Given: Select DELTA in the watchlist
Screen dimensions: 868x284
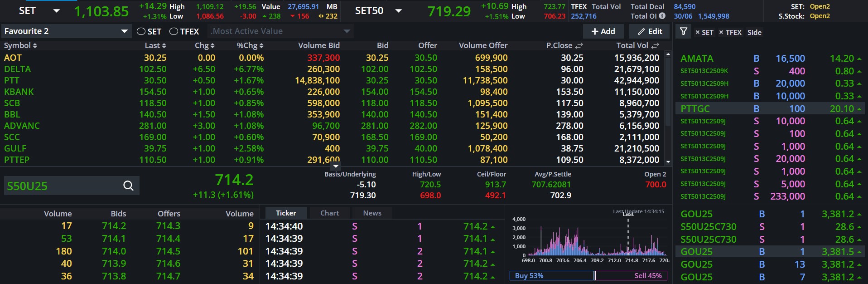Looking at the screenshot, I should [x=17, y=69].
